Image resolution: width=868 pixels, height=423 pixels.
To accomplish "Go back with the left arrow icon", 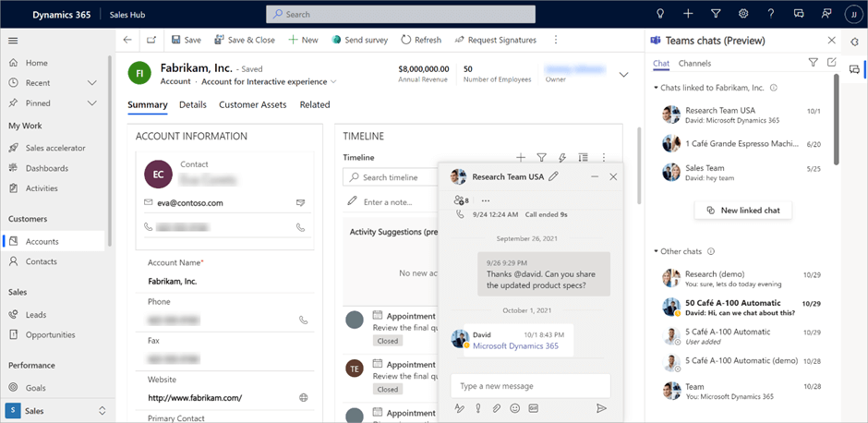I will [x=127, y=40].
